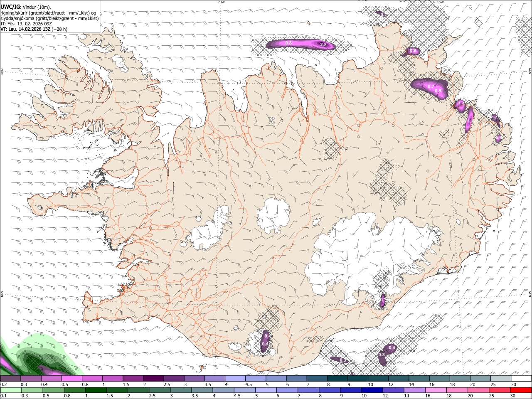Click the dark teal 8 snow legend swatch
The height and width of the screenshot is (399, 532).
click(337, 379)
